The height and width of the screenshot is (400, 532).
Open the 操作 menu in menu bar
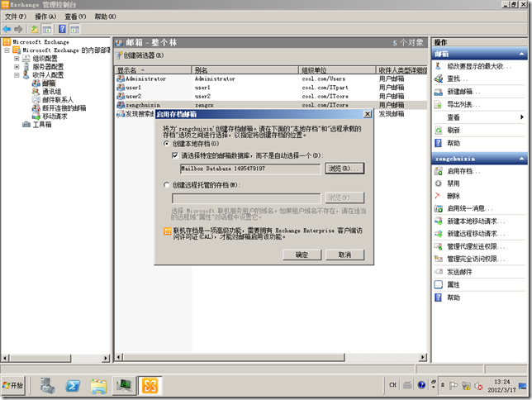click(46, 16)
